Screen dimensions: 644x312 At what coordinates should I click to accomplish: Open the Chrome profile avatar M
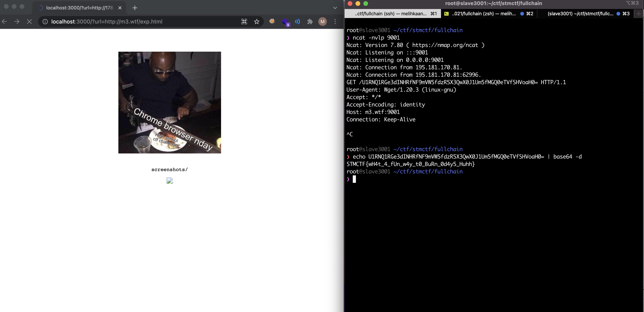(323, 22)
